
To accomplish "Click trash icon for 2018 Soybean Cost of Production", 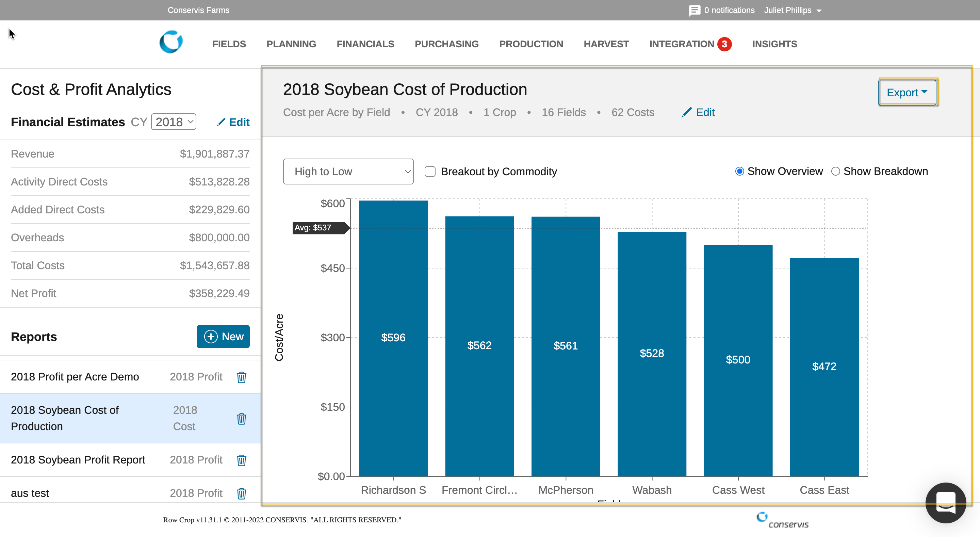I will [241, 418].
